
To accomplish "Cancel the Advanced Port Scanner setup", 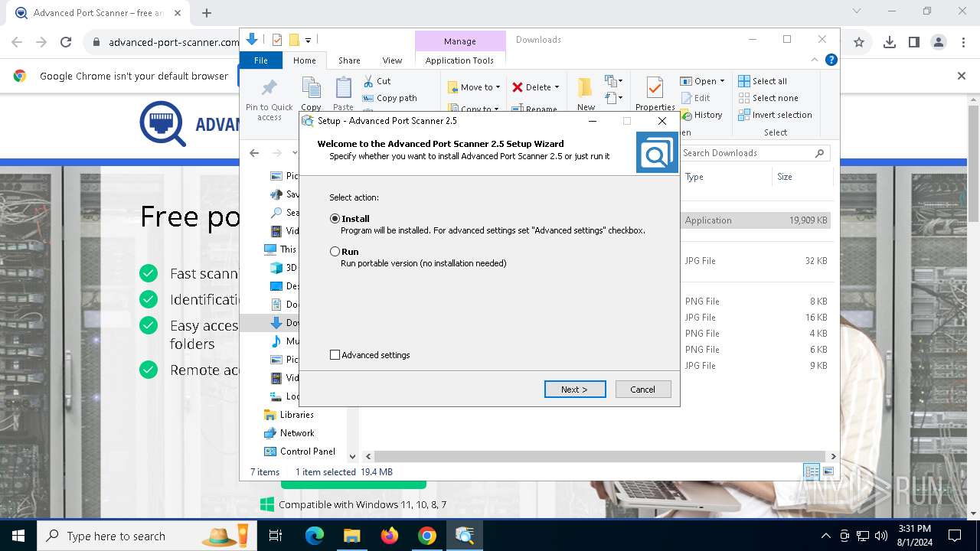I will (x=643, y=390).
